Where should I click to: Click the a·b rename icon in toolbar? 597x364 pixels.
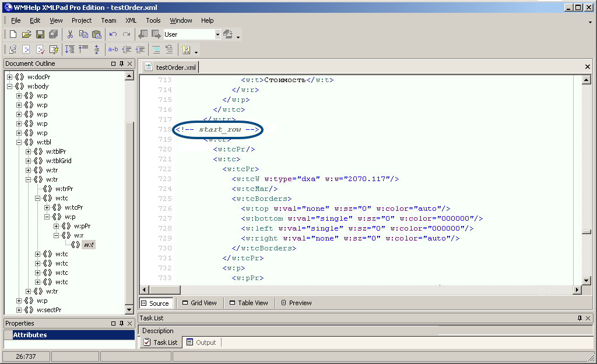click(x=113, y=50)
